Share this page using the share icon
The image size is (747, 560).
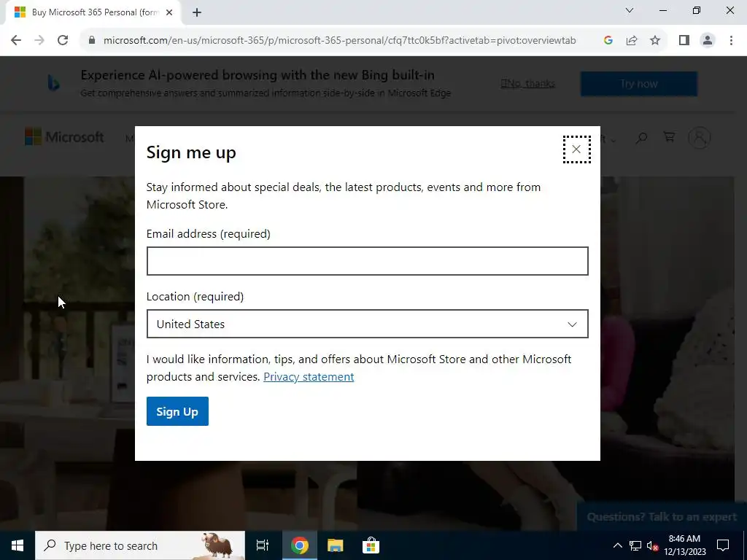[632, 40]
